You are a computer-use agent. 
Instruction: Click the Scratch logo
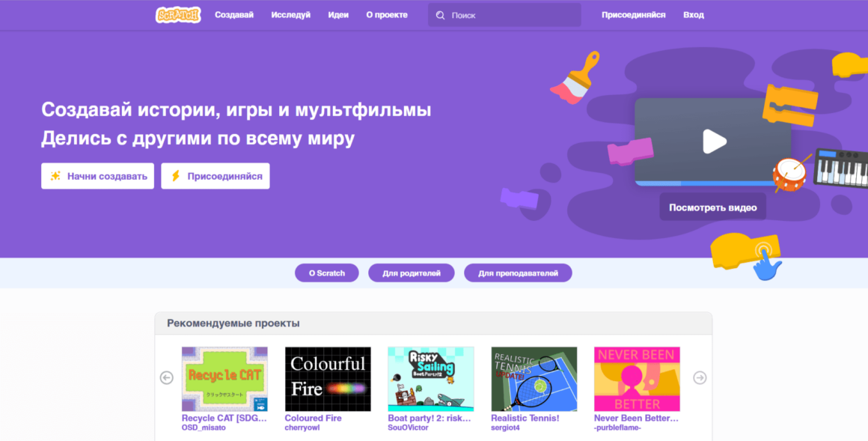point(177,14)
